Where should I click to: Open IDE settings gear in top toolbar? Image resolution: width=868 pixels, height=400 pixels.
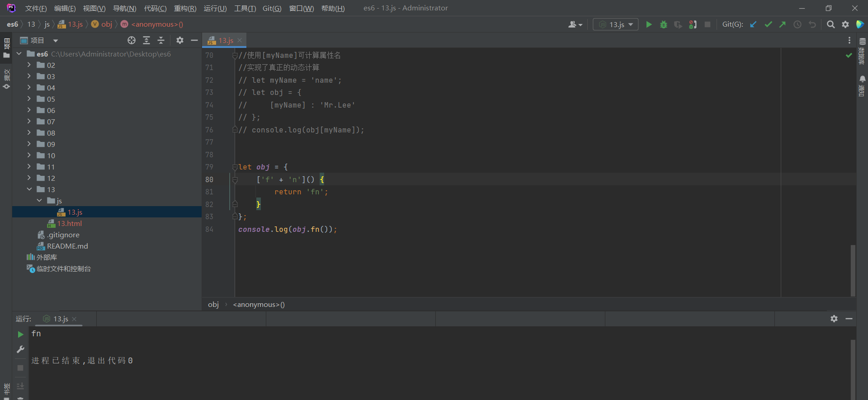click(845, 24)
